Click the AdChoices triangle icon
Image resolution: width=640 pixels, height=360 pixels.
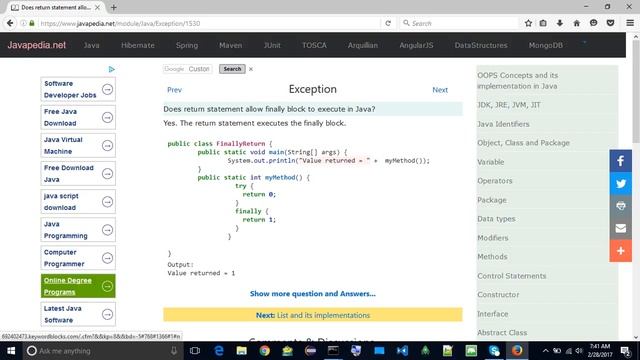click(x=111, y=69)
